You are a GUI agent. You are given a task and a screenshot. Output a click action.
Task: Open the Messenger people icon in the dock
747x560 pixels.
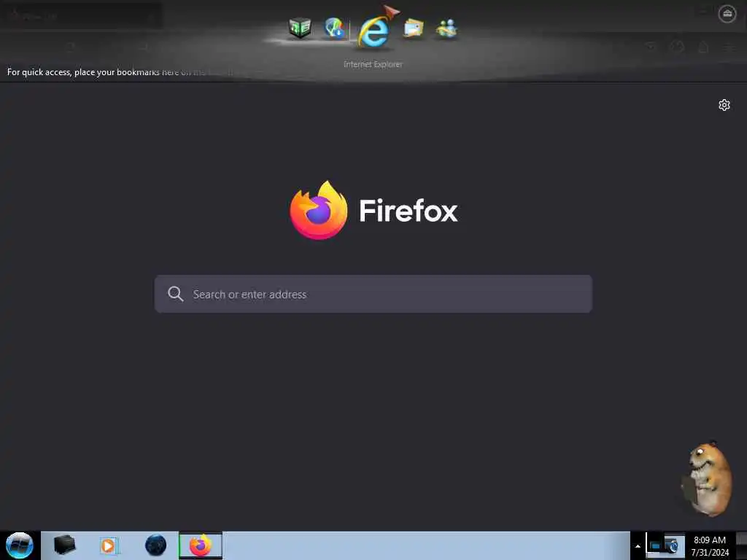pyautogui.click(x=446, y=28)
